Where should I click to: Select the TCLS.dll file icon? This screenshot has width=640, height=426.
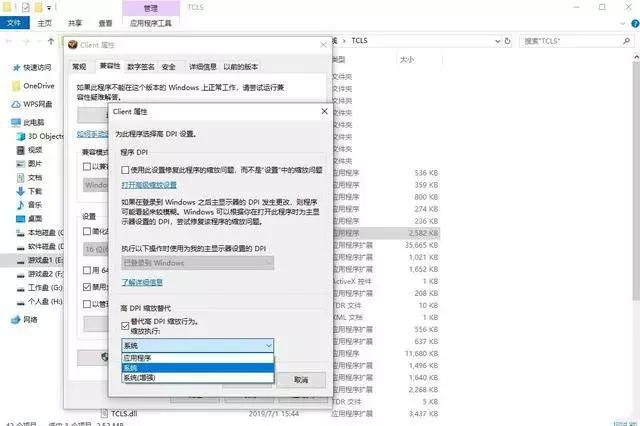point(104,414)
